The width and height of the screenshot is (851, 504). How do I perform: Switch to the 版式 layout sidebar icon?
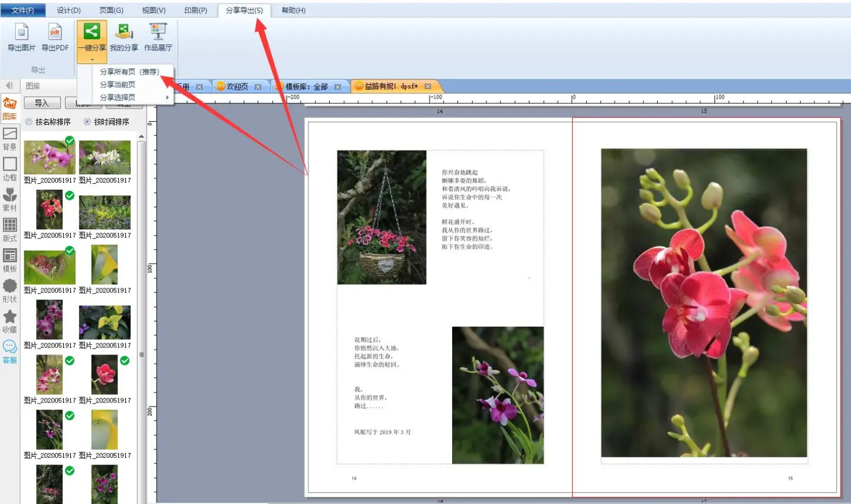pyautogui.click(x=9, y=229)
